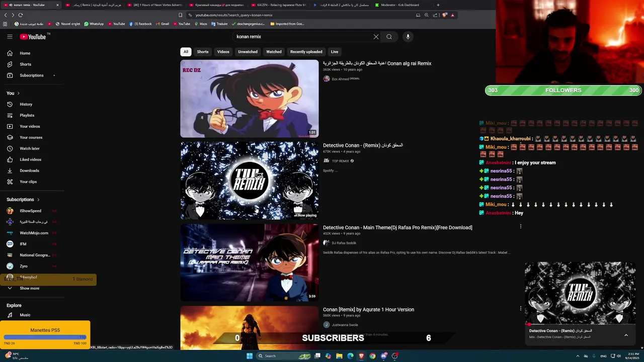Select the Shorts filter chip
This screenshot has width=644, height=362.
pos(203,52)
